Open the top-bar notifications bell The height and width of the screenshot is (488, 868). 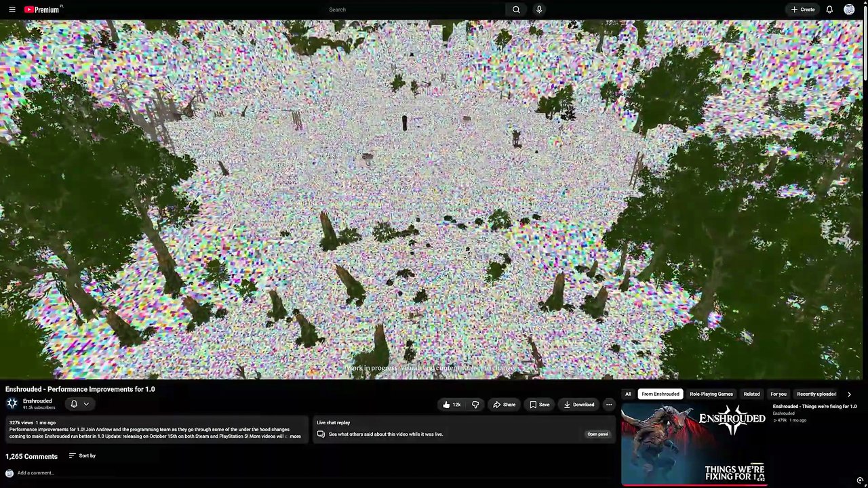click(x=829, y=9)
